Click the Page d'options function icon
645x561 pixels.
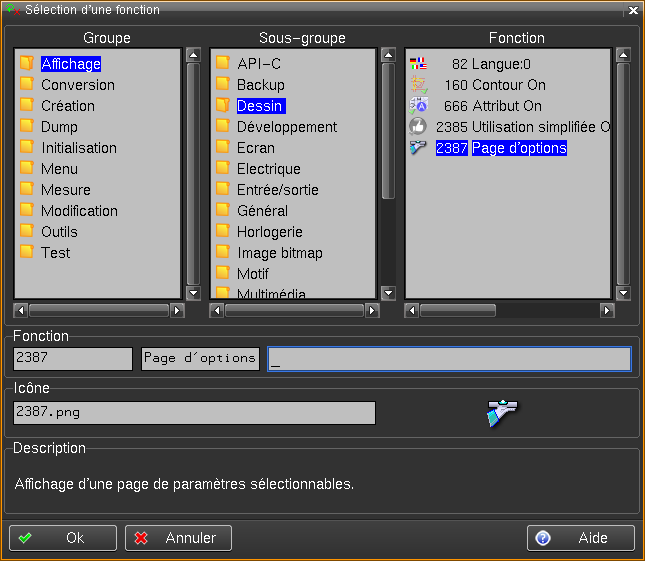click(419, 148)
